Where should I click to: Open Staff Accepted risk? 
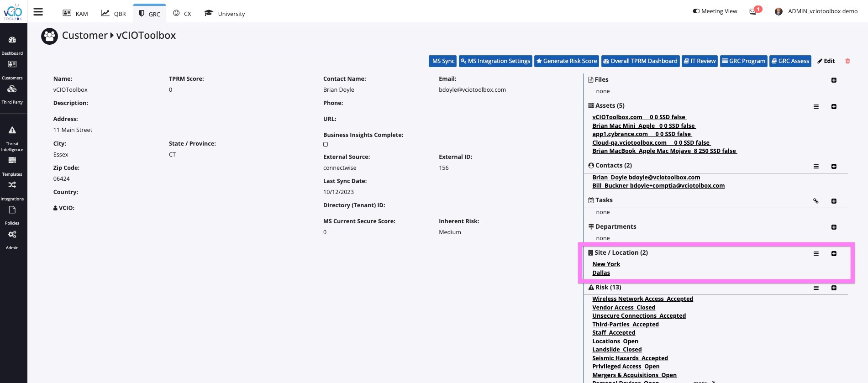[x=614, y=333]
